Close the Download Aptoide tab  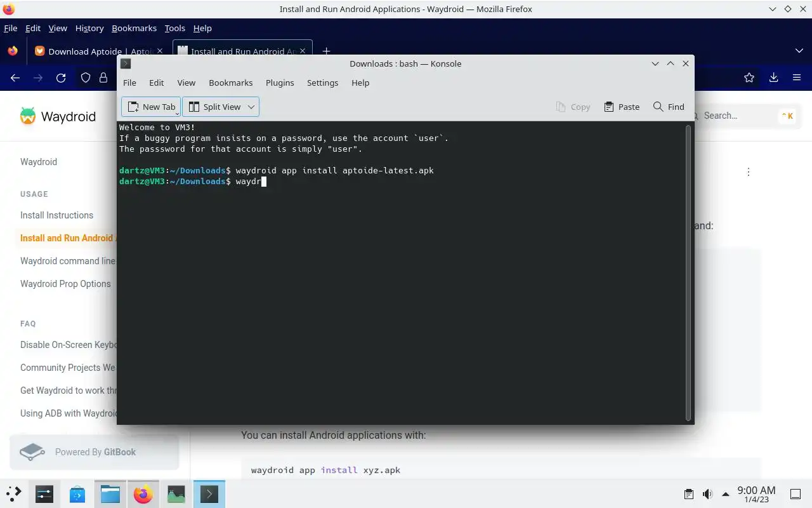click(x=160, y=51)
